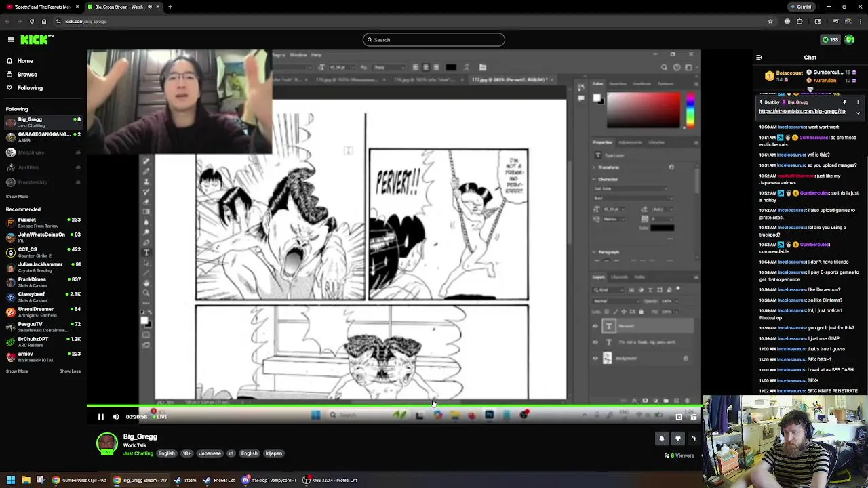Open recommended channel UnrealDreamer

coord(42,312)
